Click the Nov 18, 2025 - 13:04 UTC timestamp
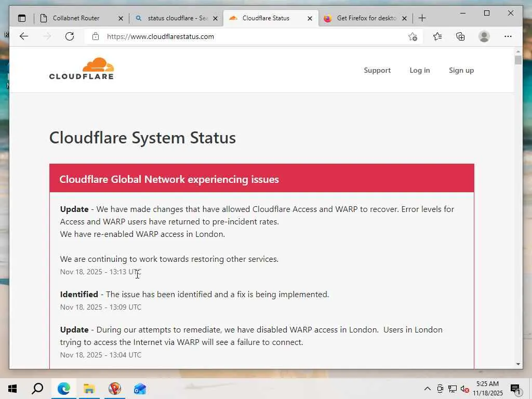Viewport: 532px width, 399px height. (x=101, y=355)
